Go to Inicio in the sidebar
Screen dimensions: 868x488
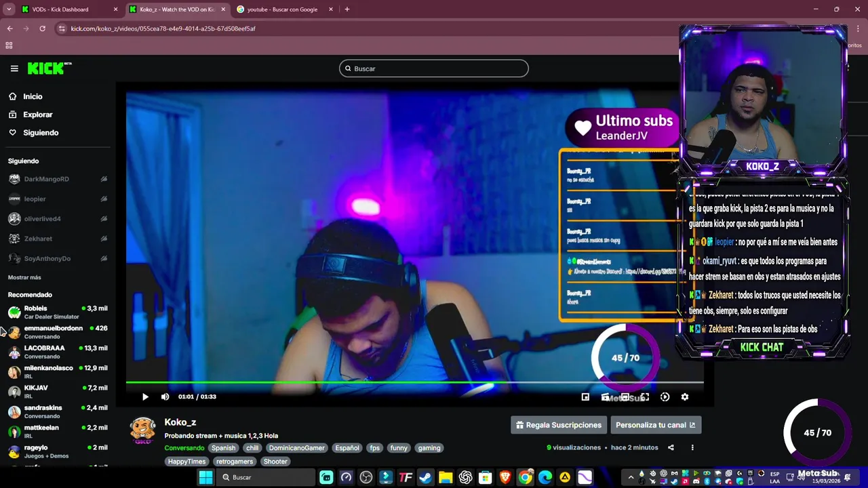[x=33, y=96]
